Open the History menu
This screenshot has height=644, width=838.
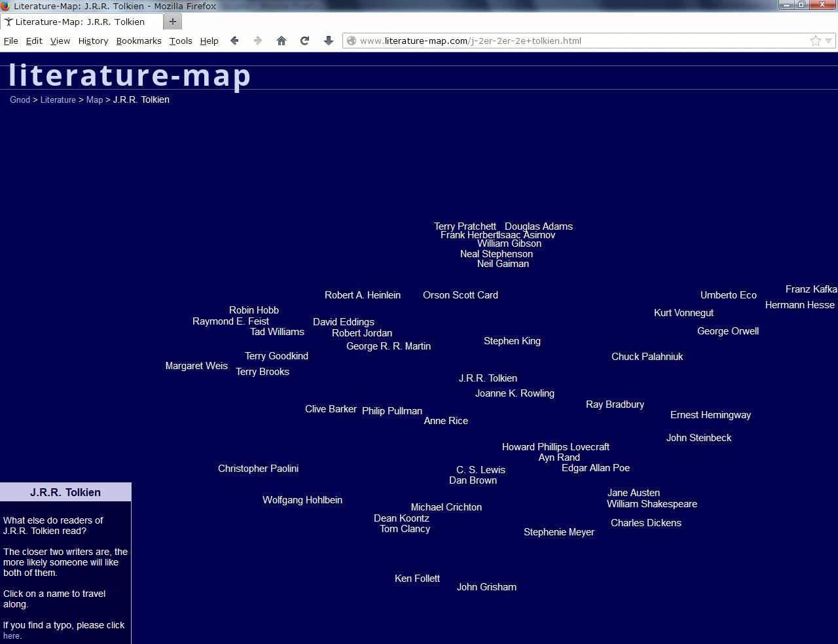pos(93,41)
